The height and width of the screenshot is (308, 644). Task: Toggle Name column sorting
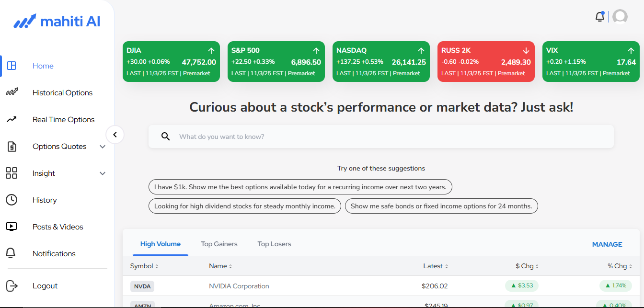click(x=231, y=266)
